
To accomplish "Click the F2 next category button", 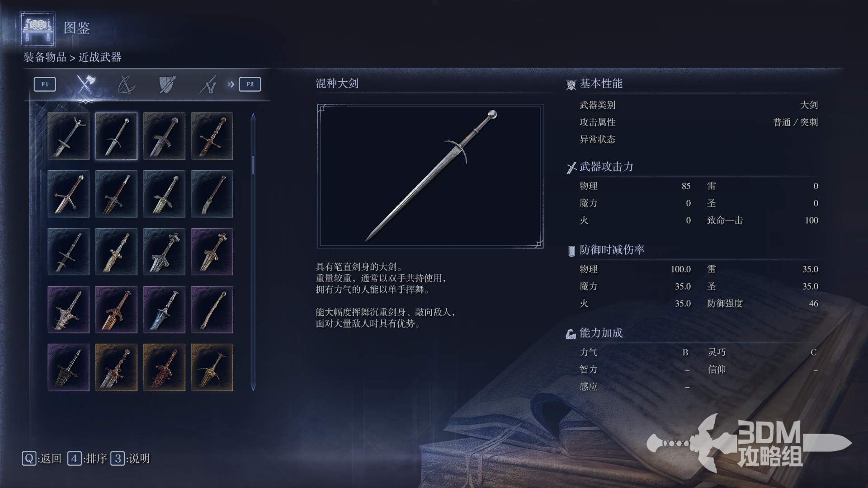I will [250, 84].
